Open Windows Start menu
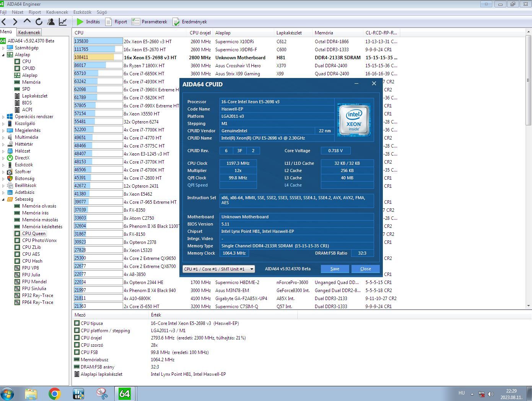 [x=7, y=393]
